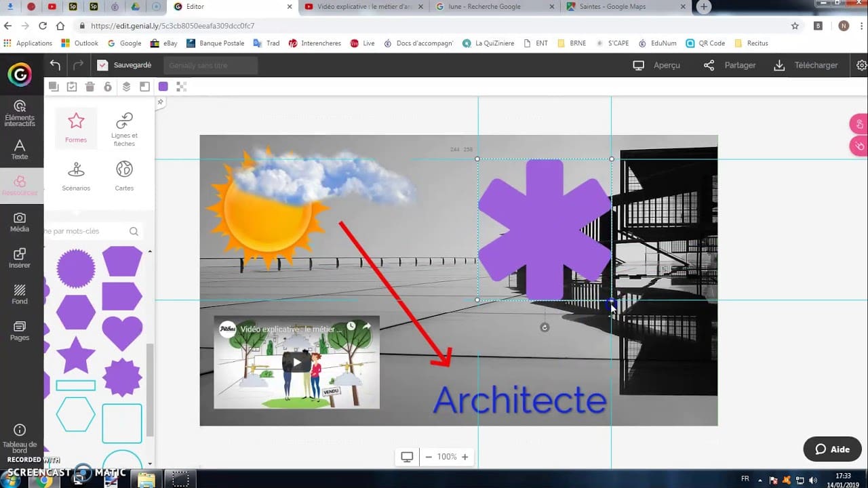
Task: Insert the purple heart shape
Action: click(122, 333)
